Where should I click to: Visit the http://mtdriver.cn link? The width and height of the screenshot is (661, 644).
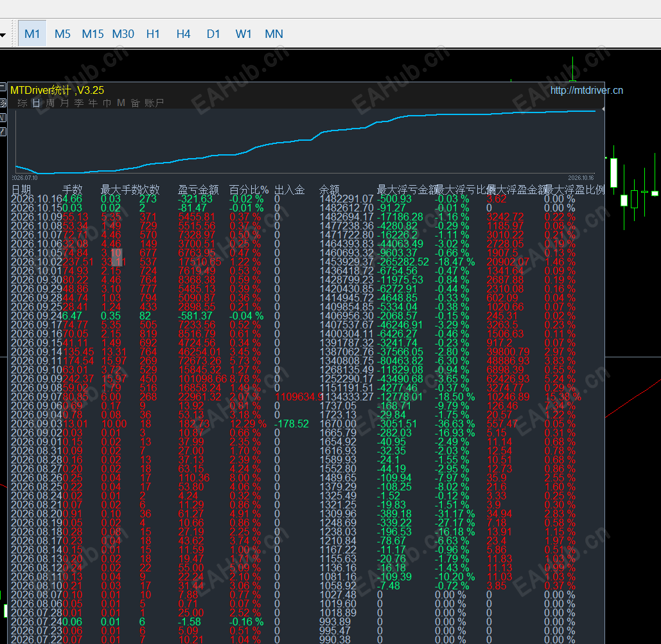tap(586, 90)
